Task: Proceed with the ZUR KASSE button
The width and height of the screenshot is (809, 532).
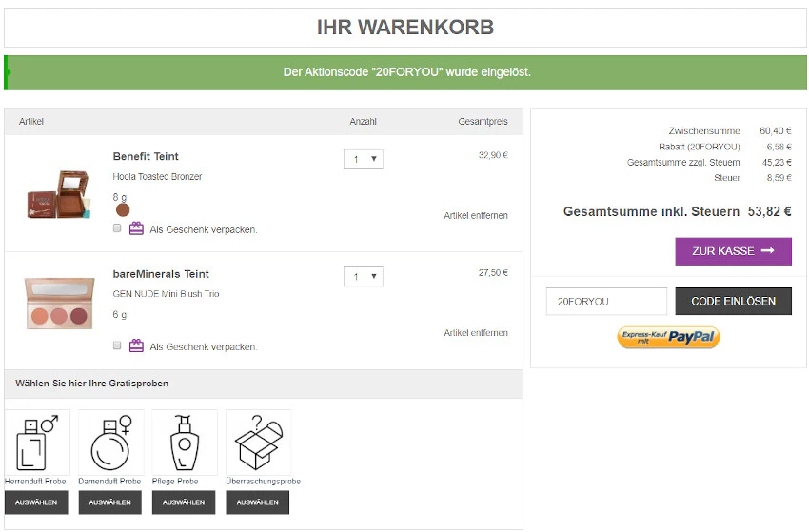Action: click(x=733, y=251)
